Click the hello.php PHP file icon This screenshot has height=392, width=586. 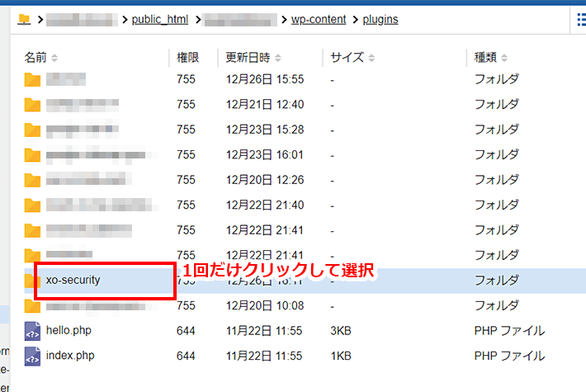[32, 331]
